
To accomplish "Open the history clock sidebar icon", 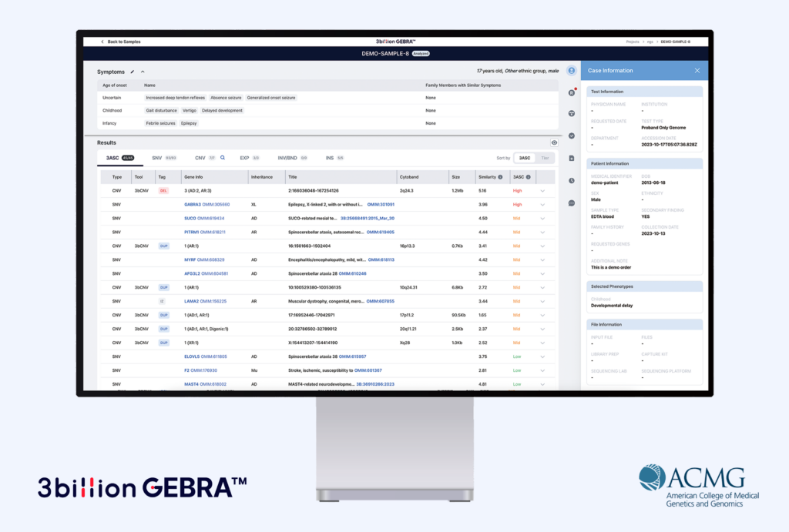I will coord(571,180).
